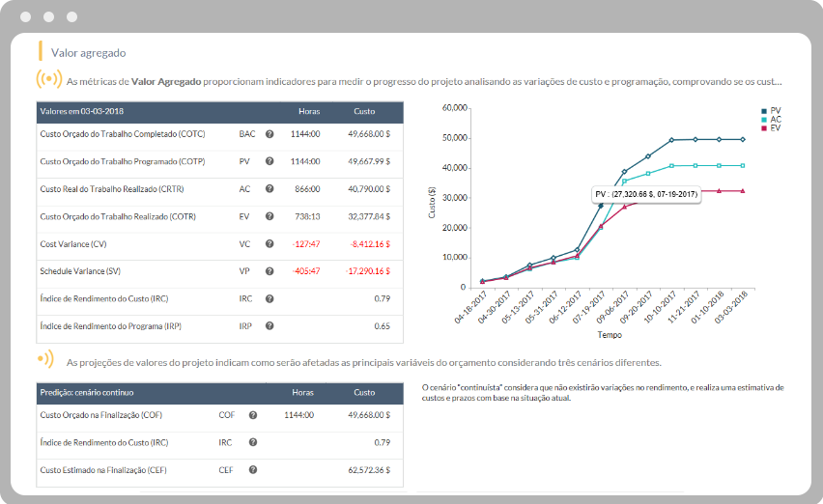Viewport: 823px width, 504px height.
Task: Click the help icon for Cost Variance VC
Action: (x=270, y=244)
